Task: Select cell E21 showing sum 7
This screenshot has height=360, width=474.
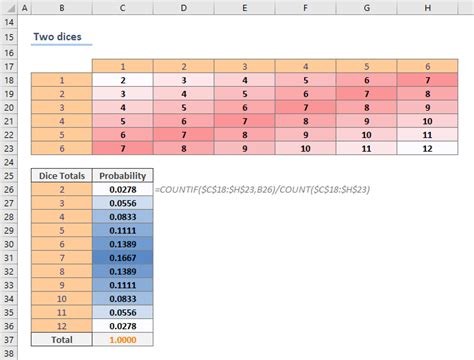Action: pos(245,121)
